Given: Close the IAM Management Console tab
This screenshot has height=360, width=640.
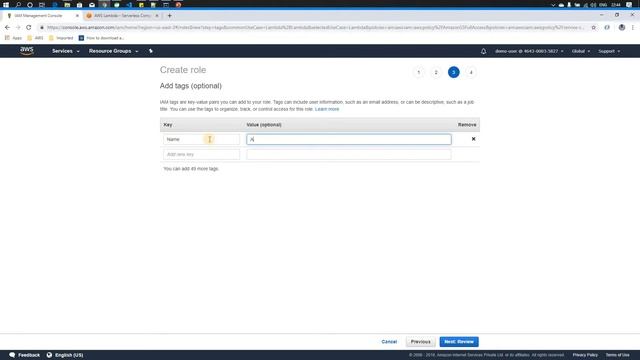Looking at the screenshot, I should [x=77, y=16].
